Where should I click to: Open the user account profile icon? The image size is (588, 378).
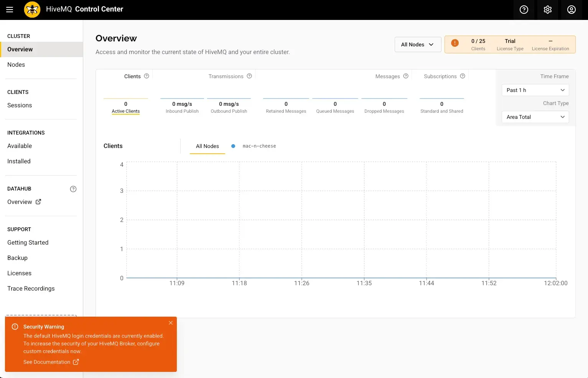(572, 10)
